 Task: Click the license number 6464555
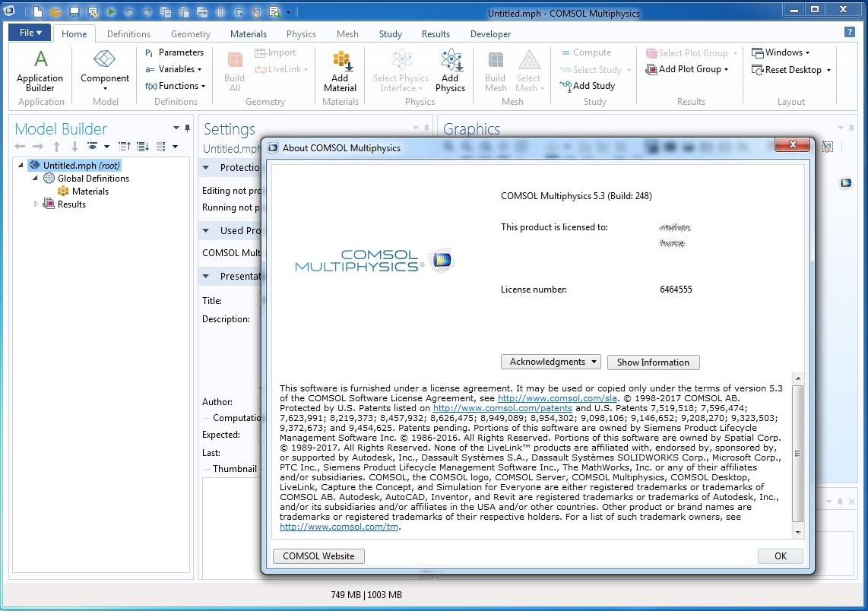[x=676, y=290]
